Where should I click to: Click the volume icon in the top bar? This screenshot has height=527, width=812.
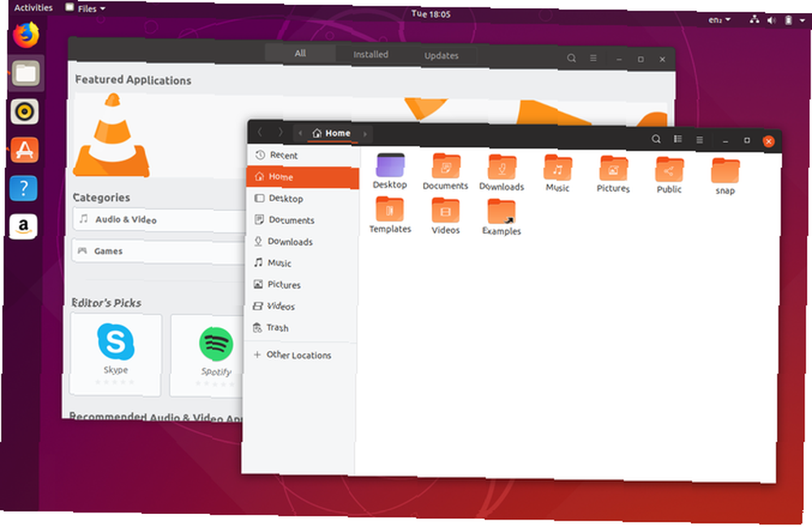point(771,20)
